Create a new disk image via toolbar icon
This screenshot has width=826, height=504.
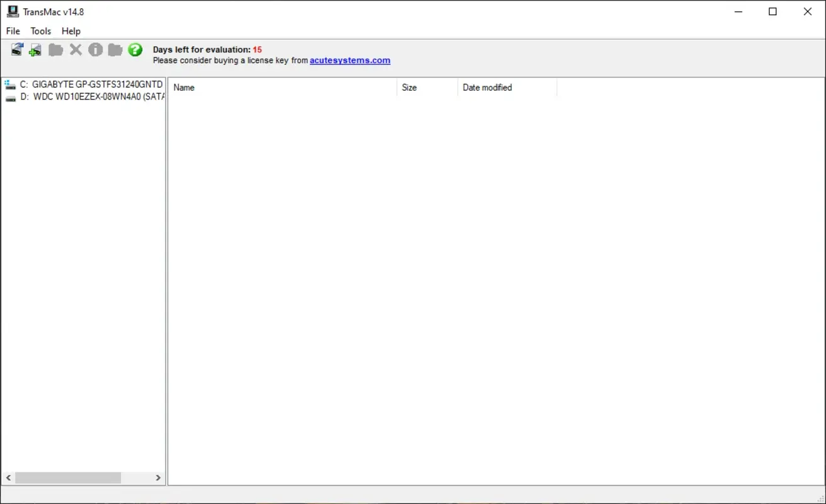point(35,49)
